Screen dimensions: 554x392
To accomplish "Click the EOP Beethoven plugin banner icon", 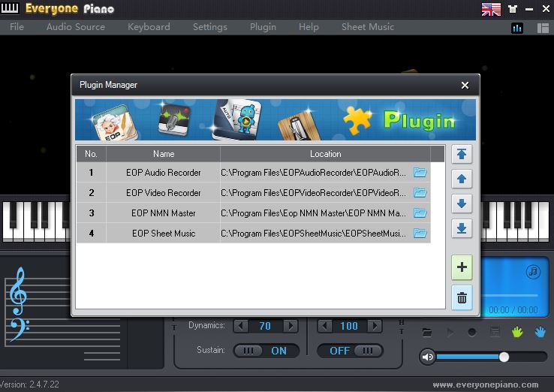I will pyautogui.click(x=114, y=122).
